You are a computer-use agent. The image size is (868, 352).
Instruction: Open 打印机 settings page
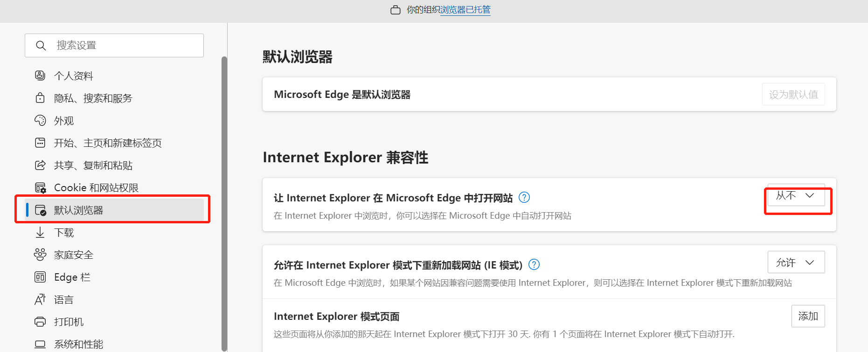[69, 322]
